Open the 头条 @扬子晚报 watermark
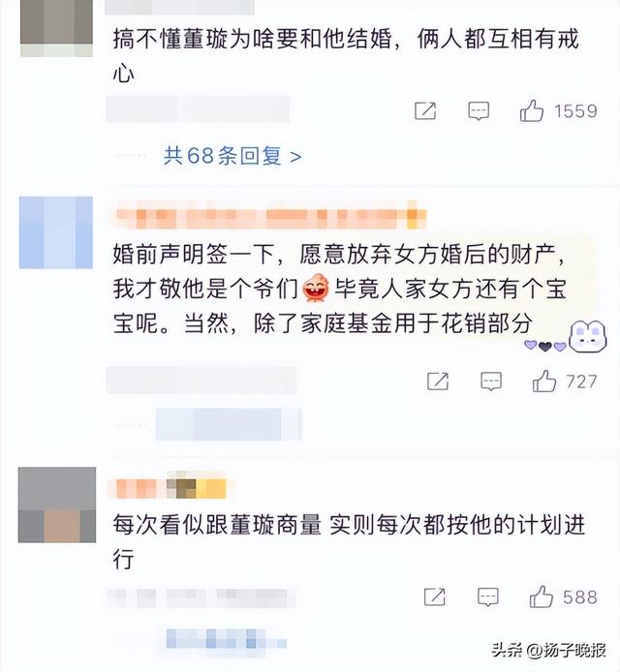The image size is (620, 672). click(549, 650)
